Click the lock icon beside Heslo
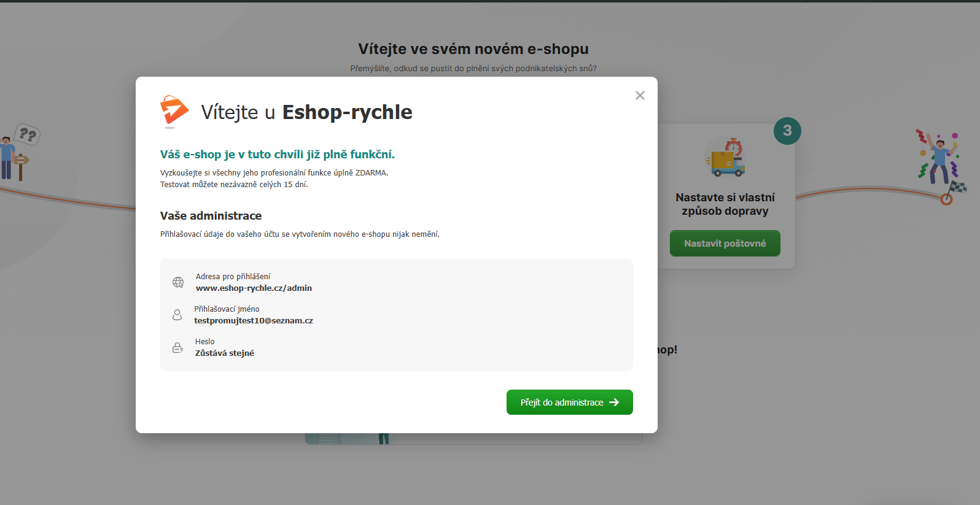Image resolution: width=980 pixels, height=505 pixels. point(177,348)
